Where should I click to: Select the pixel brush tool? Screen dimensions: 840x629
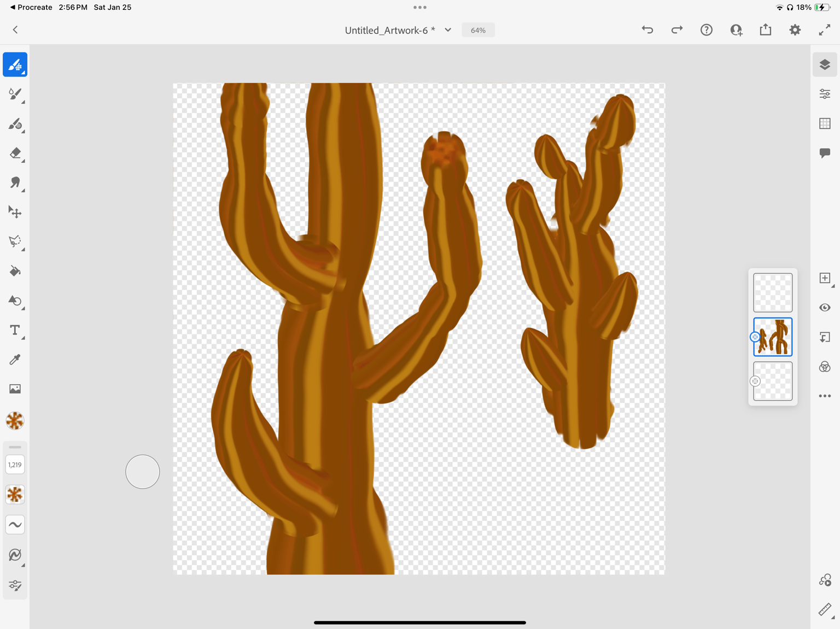(x=15, y=64)
